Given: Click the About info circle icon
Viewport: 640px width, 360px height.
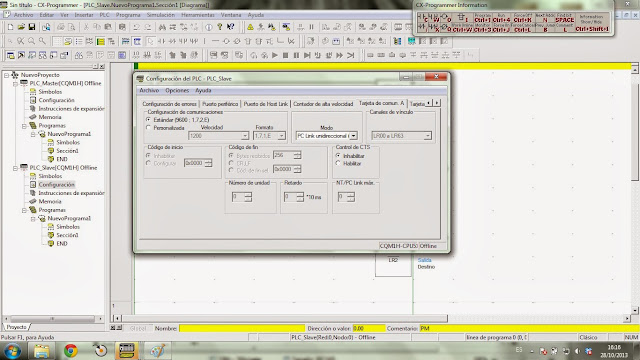Looking at the screenshot, I should [x=209, y=27].
